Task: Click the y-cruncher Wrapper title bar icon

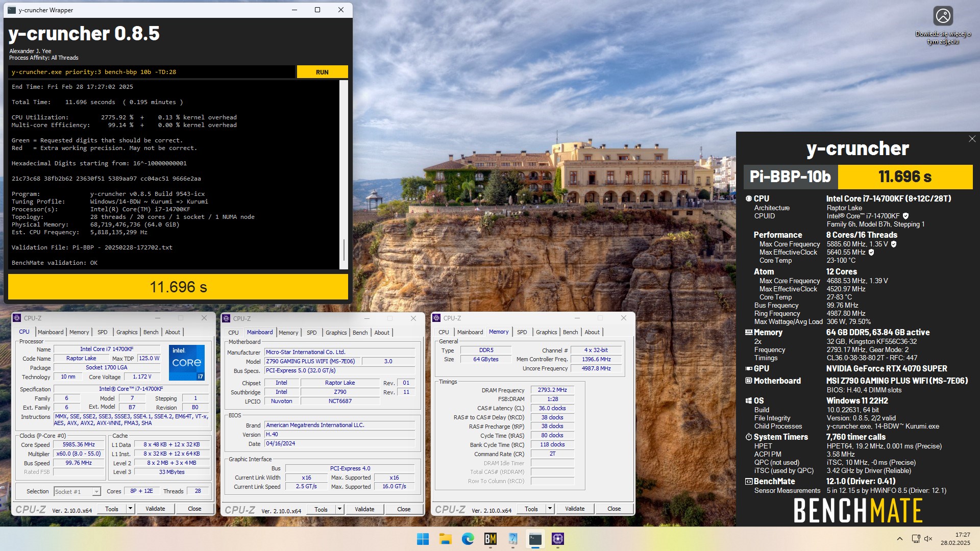Action: pyautogui.click(x=12, y=10)
